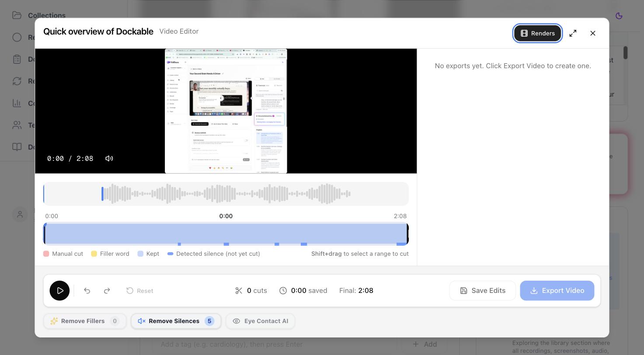644x355 pixels.
Task: Click the clock saved-time icon
Action: click(x=283, y=291)
